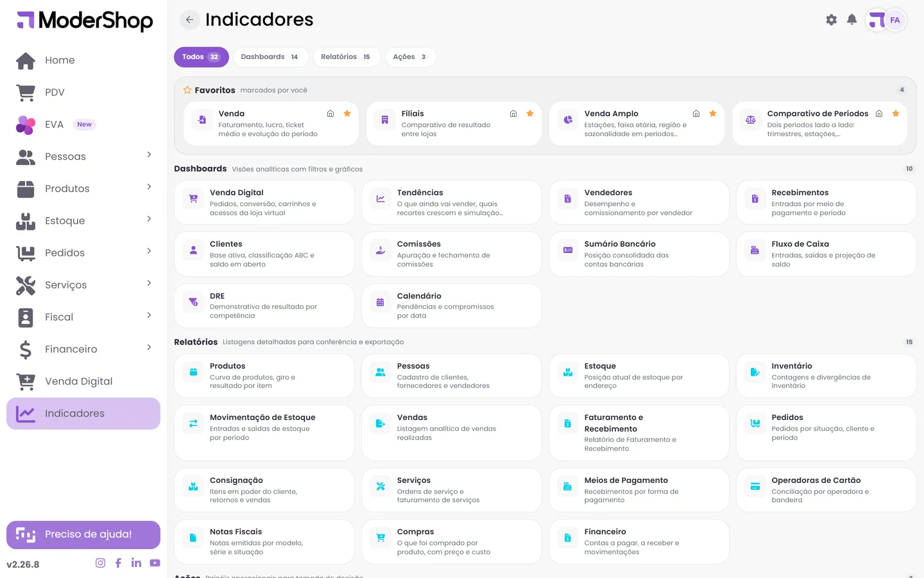Toggle home pin on Filiais card
Image resolution: width=924 pixels, height=578 pixels.
(x=513, y=114)
